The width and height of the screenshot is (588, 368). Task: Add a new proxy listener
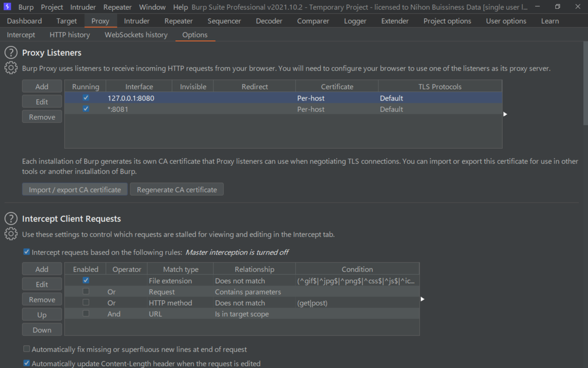click(x=42, y=86)
